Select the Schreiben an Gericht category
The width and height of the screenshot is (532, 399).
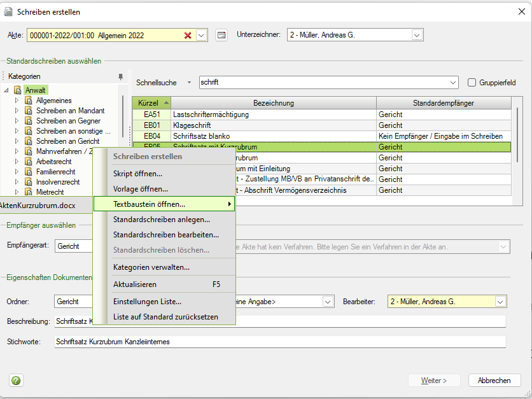point(68,141)
